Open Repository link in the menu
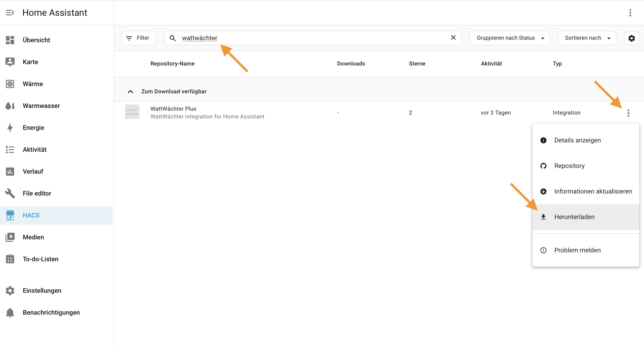The height and width of the screenshot is (345, 644). 569,166
